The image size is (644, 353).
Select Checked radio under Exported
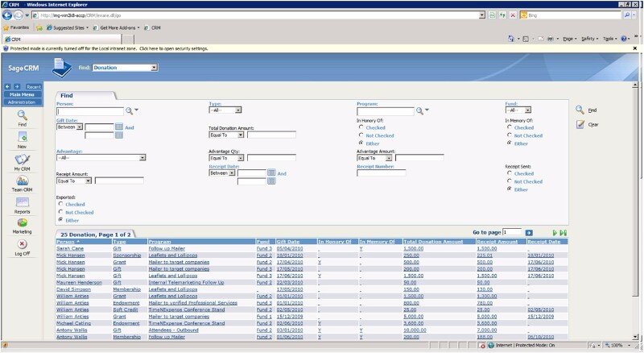point(60,205)
